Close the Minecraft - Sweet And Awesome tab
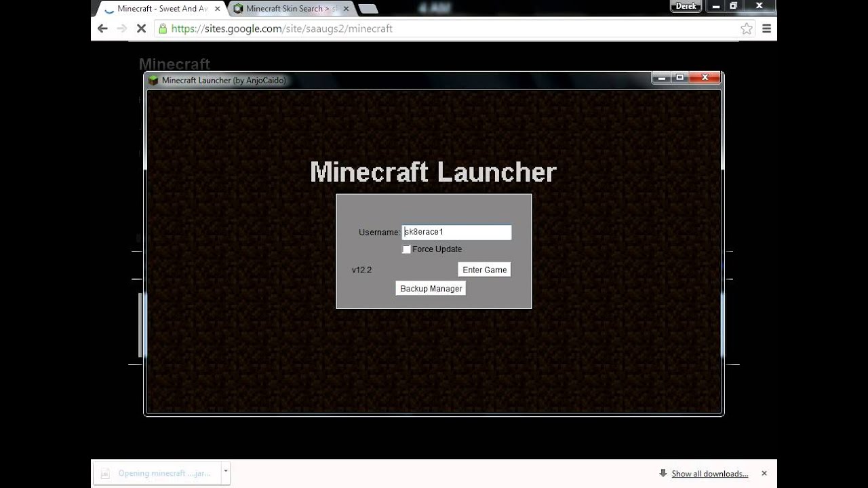This screenshot has width=868, height=488. click(x=217, y=9)
